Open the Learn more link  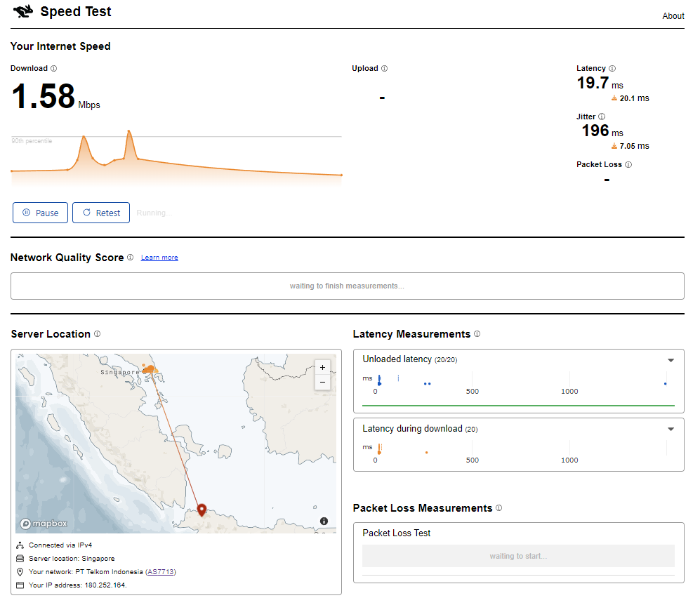coord(159,258)
